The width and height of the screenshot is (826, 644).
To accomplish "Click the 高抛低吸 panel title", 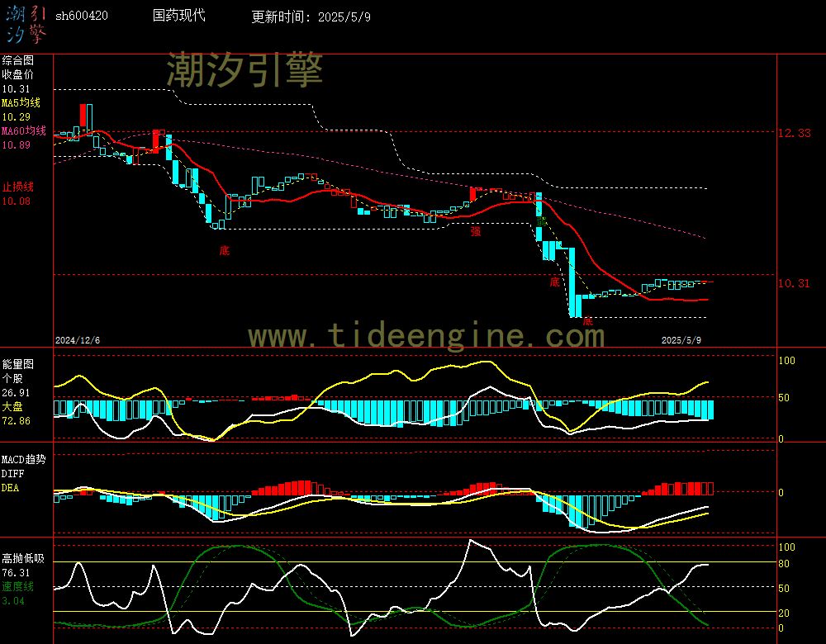I will click(23, 559).
